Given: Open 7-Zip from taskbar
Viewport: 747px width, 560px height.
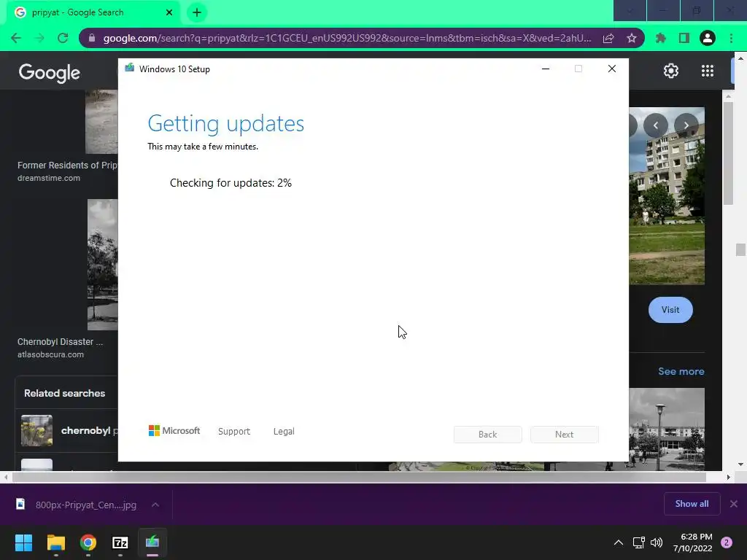Looking at the screenshot, I should pyautogui.click(x=120, y=542).
